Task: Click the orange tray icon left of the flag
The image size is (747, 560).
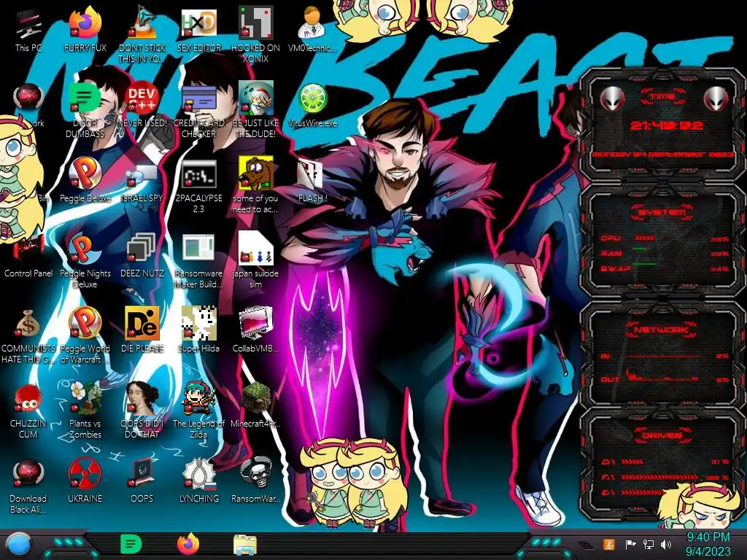Action: 609,544
